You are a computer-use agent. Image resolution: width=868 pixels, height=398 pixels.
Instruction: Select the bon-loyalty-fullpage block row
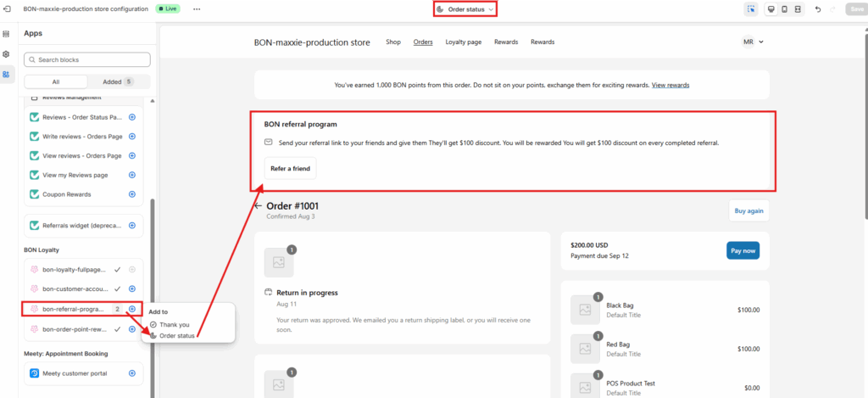pyautogui.click(x=83, y=269)
